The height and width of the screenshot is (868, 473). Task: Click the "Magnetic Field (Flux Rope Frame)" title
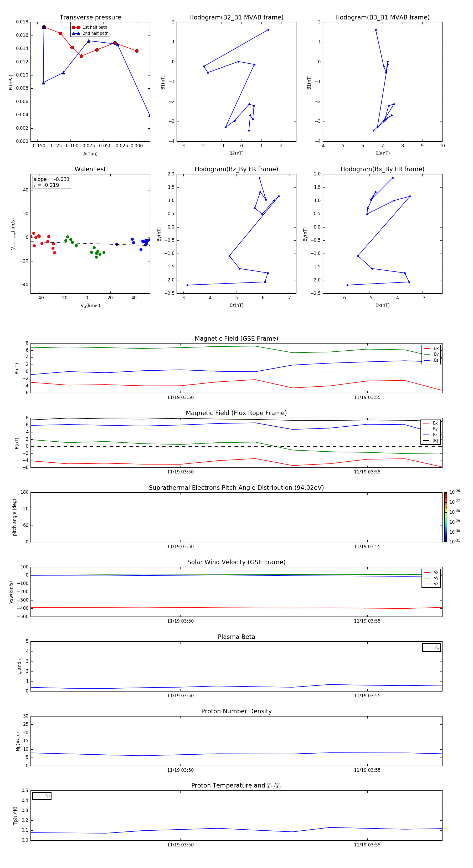(236, 413)
